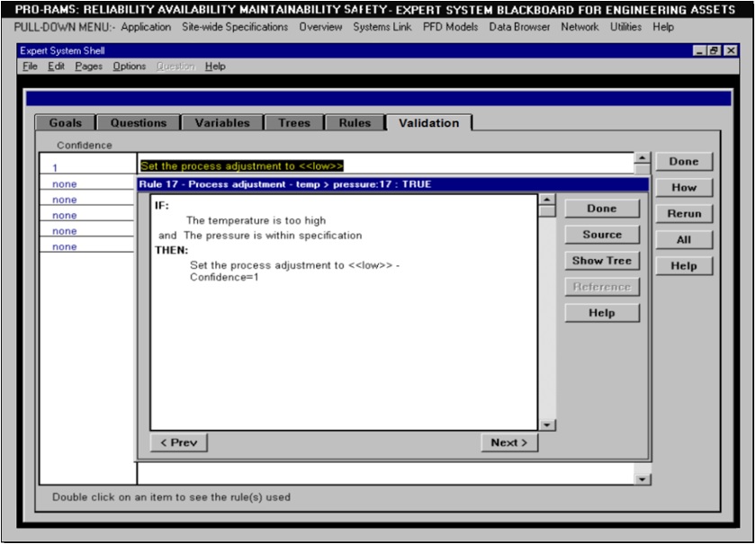Image resolution: width=756 pixels, height=544 pixels.
Task: Click Done in the rule dialog
Action: click(x=602, y=209)
